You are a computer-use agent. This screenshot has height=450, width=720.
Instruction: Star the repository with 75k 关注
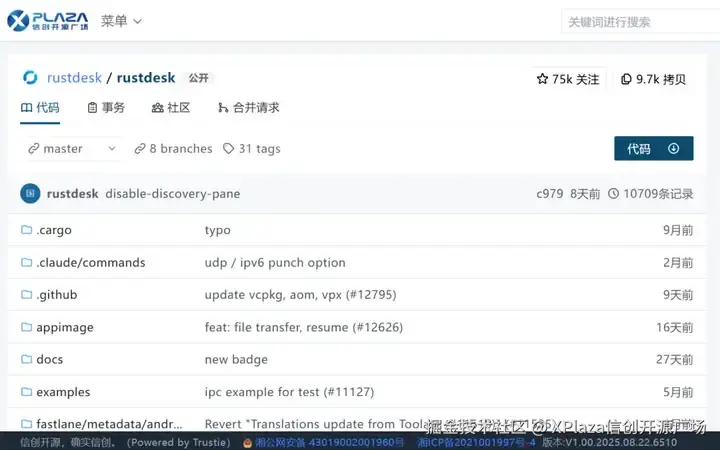tap(568, 79)
